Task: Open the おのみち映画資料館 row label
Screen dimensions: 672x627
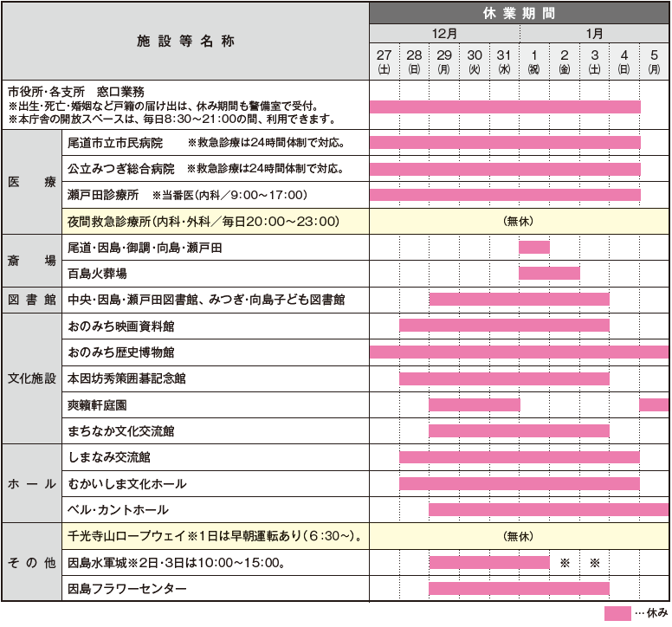Action: click(x=121, y=326)
